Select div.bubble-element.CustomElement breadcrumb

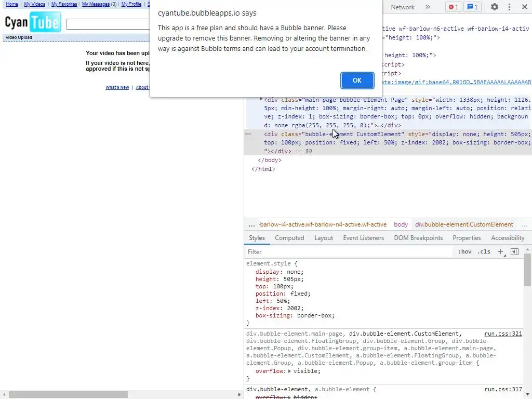point(464,224)
